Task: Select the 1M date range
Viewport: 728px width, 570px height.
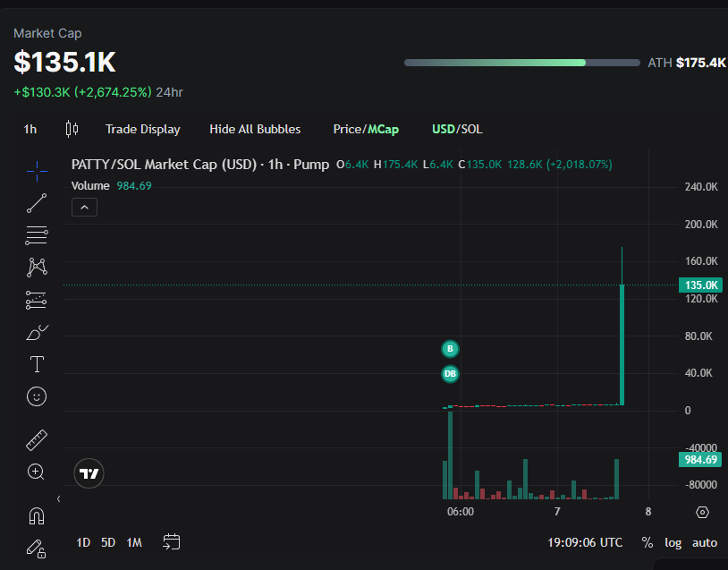Action: point(134,542)
